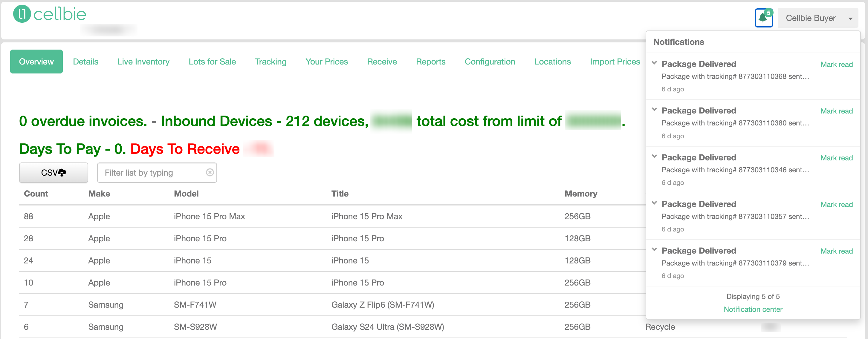
Task: Select the SM-S928W model cell
Action: [x=195, y=327]
